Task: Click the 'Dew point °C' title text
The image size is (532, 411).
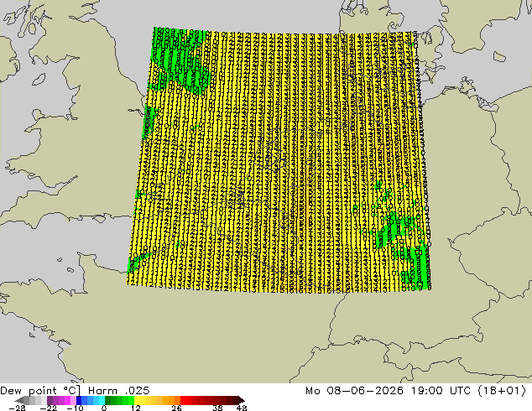Action: pos(40,391)
